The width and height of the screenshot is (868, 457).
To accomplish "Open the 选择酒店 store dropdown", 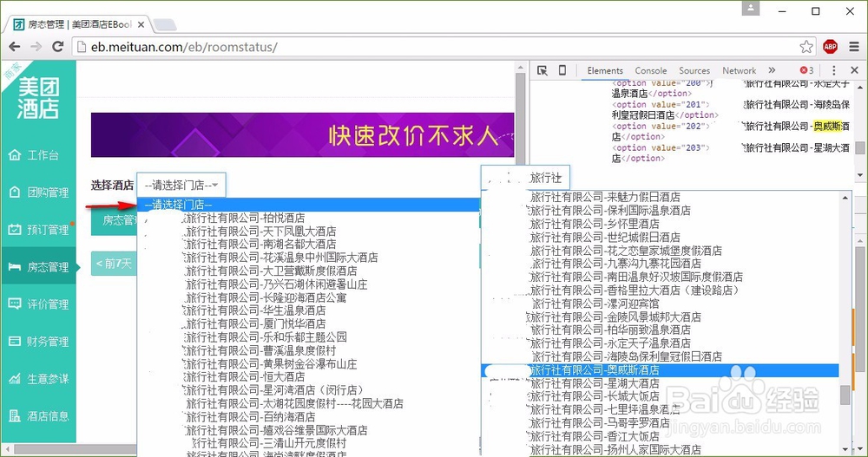I will tap(181, 185).
